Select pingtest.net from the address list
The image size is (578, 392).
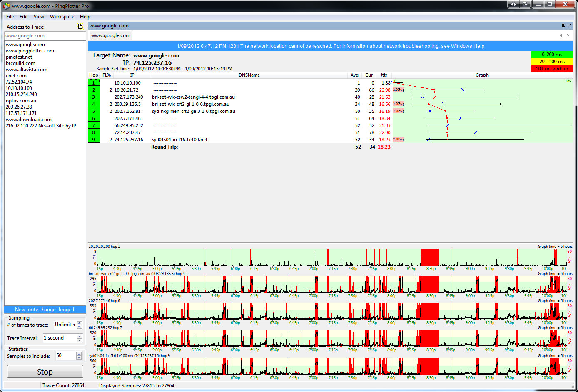click(19, 57)
